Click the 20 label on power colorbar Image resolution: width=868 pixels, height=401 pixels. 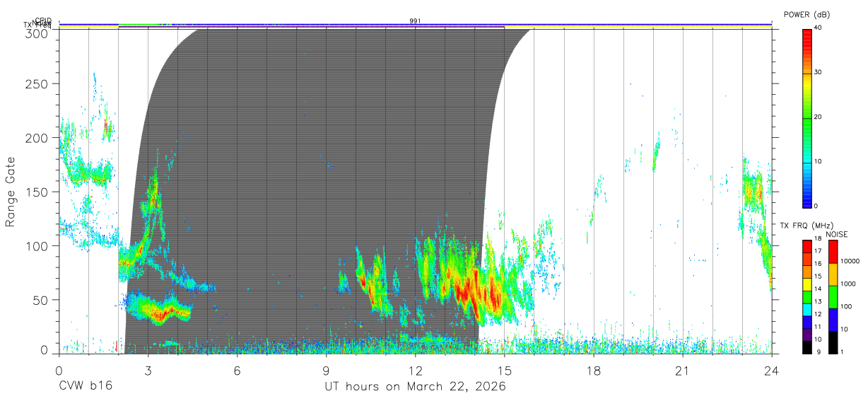click(x=818, y=117)
